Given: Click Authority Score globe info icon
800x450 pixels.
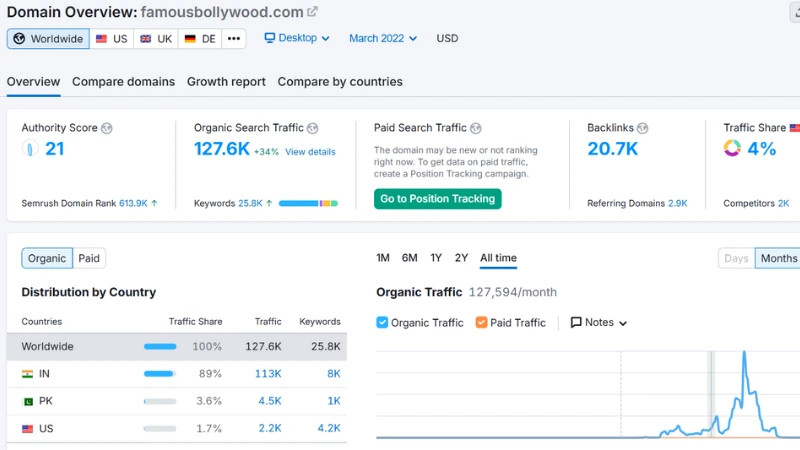Looking at the screenshot, I should coord(107,128).
